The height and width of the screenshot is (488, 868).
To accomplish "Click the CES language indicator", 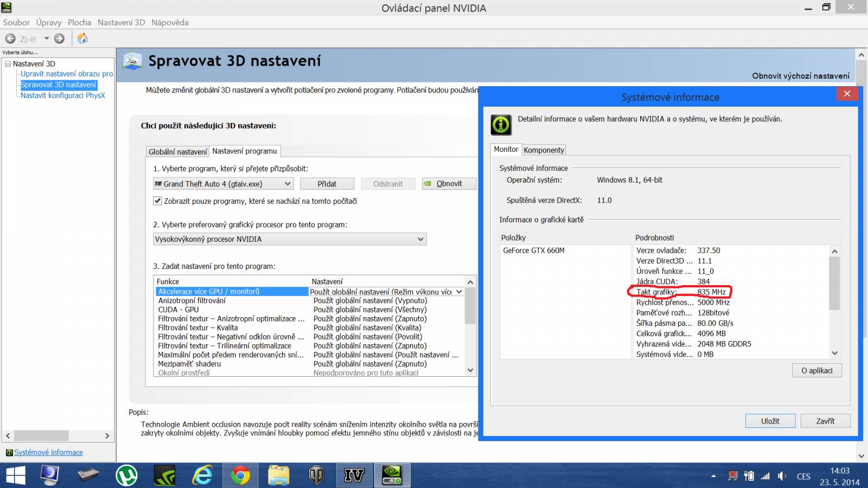I will [x=803, y=476].
